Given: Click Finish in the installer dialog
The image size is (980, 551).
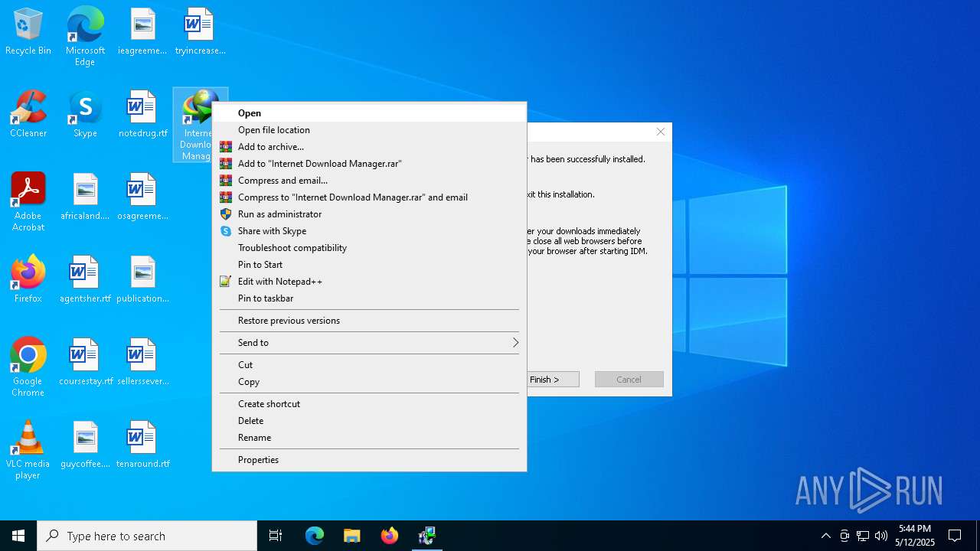Looking at the screenshot, I should tap(553, 380).
